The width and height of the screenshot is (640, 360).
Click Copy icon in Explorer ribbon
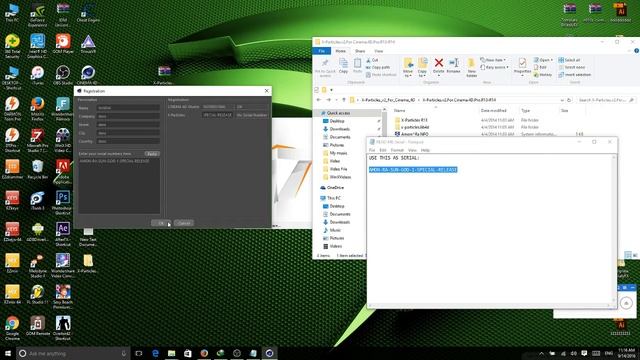click(x=343, y=65)
